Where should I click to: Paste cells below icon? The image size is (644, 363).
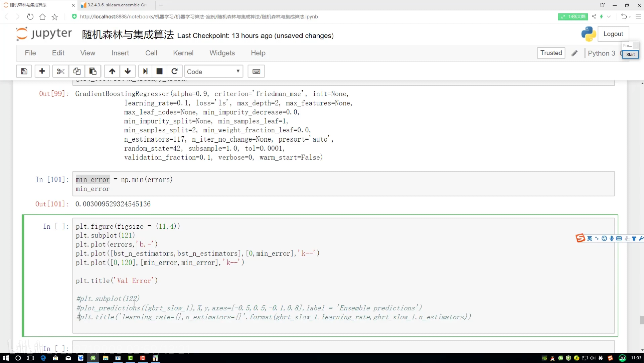[93, 71]
